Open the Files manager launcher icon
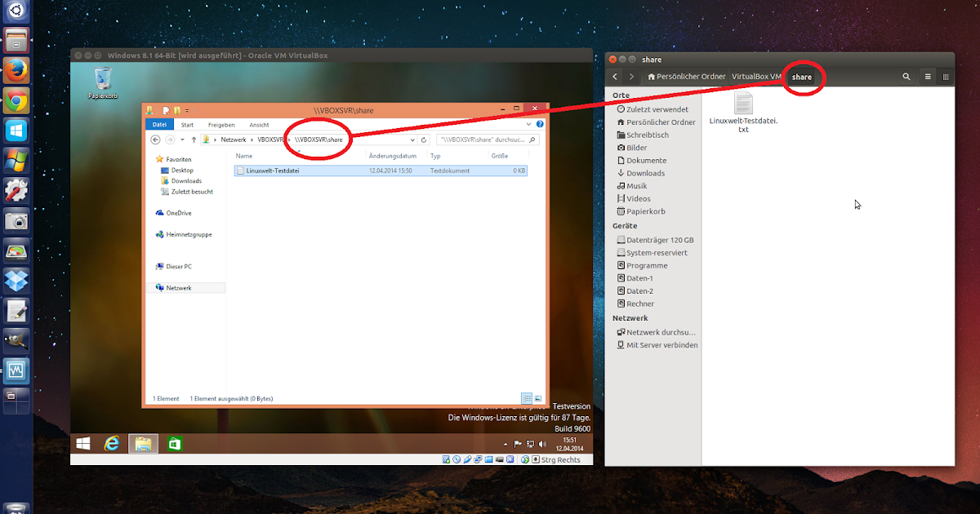Image resolution: width=980 pixels, height=514 pixels. (x=16, y=40)
